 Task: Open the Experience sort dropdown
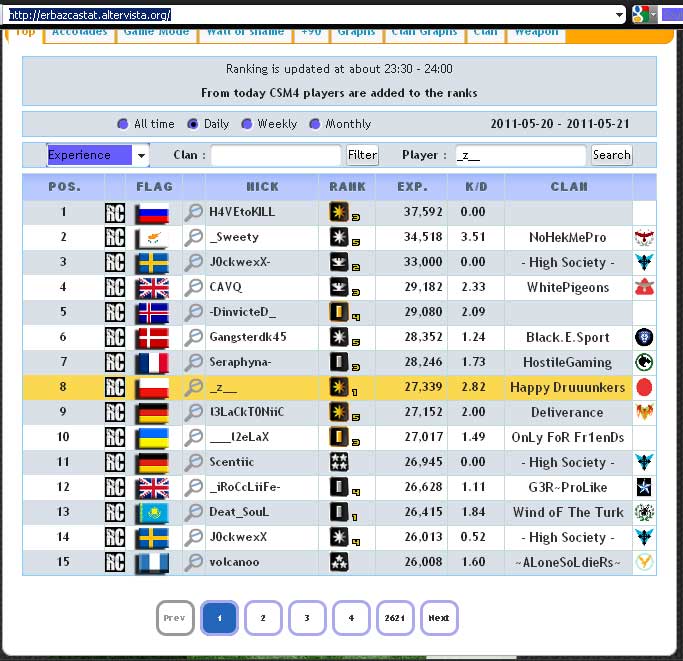pos(98,155)
